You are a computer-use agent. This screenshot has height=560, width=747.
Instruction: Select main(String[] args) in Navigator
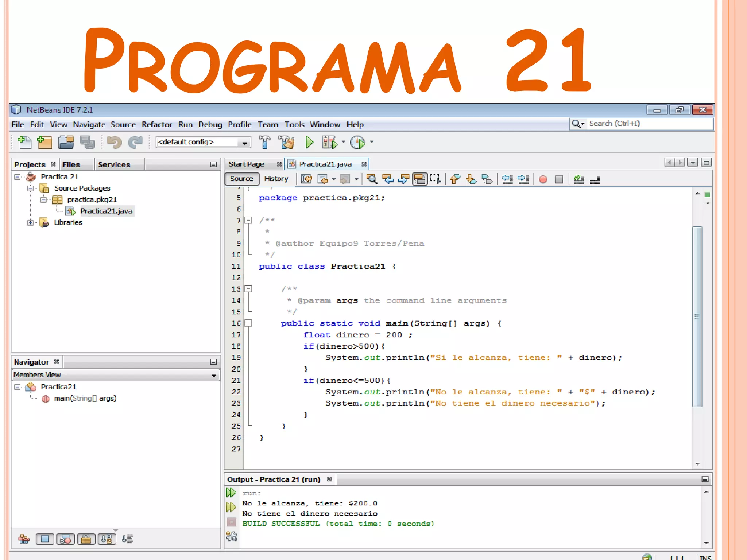[85, 398]
